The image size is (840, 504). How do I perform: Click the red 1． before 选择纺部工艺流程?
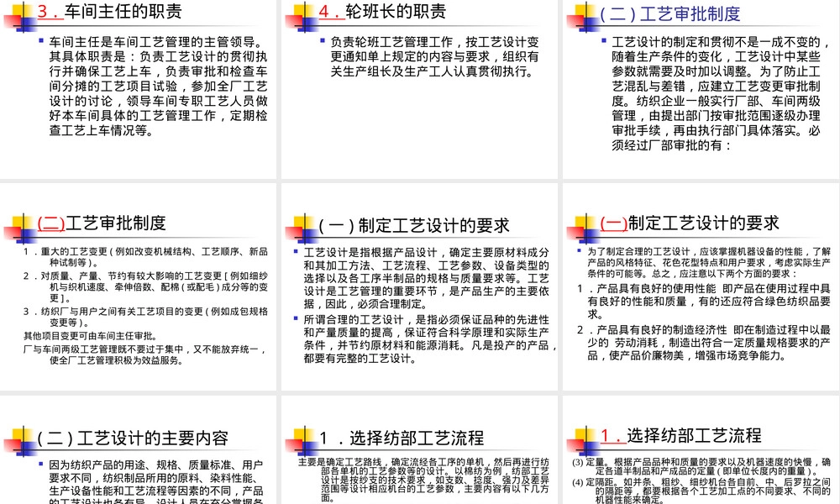pyautogui.click(x=613, y=435)
